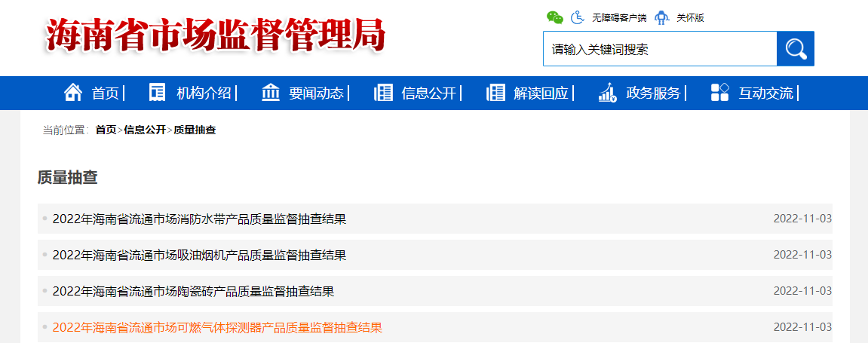The width and height of the screenshot is (868, 343).
Task: Focus the keyword search input box
Action: pos(660,50)
